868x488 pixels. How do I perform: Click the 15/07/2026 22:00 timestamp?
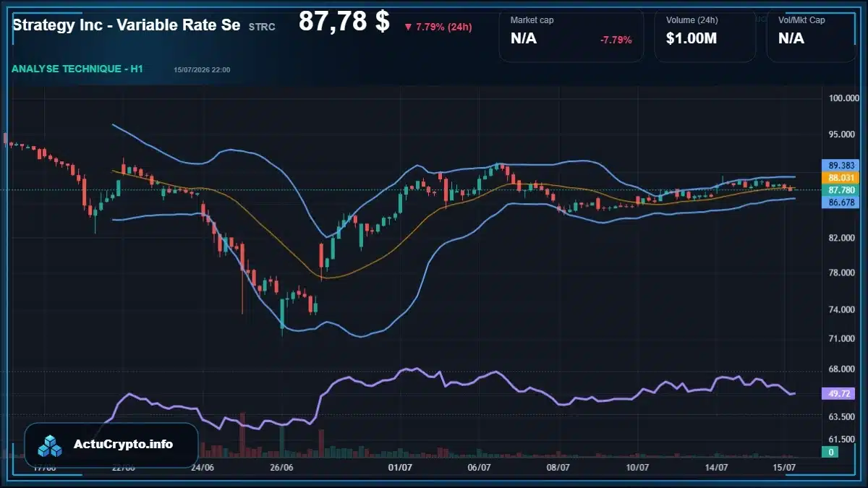[202, 70]
